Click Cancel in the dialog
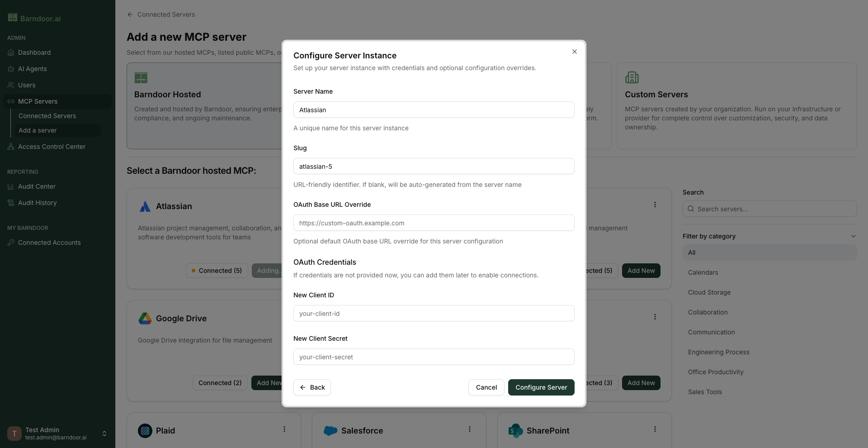This screenshot has width=868, height=448. pos(486,387)
